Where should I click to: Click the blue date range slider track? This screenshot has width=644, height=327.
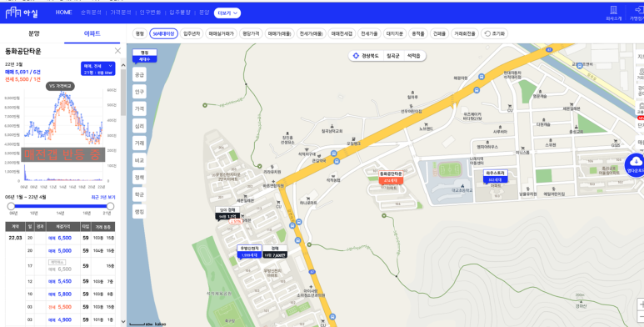pos(61,206)
